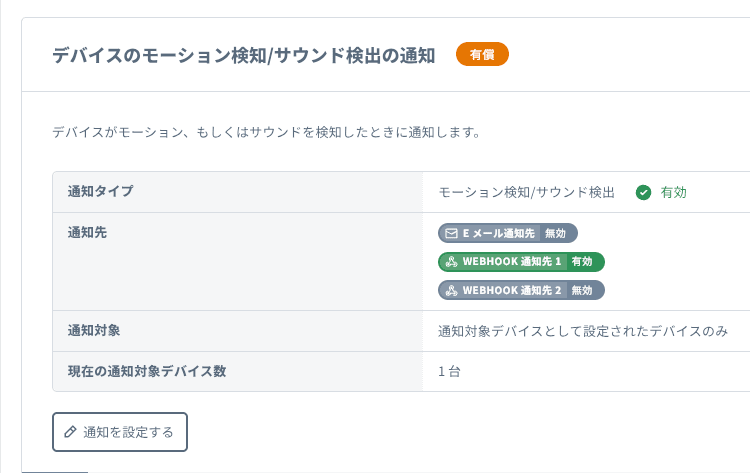Select the WEBHOOK 通知先 2 無効 badge
This screenshot has width=750, height=473.
(x=521, y=290)
